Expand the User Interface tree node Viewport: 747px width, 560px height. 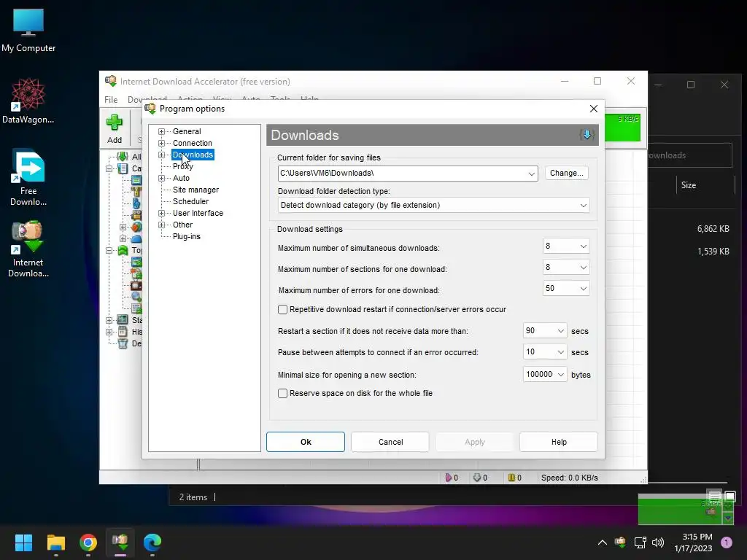[161, 213]
